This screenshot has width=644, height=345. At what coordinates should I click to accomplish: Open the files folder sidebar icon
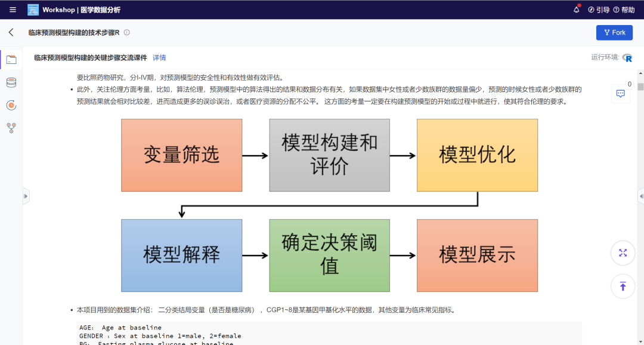[x=11, y=60]
